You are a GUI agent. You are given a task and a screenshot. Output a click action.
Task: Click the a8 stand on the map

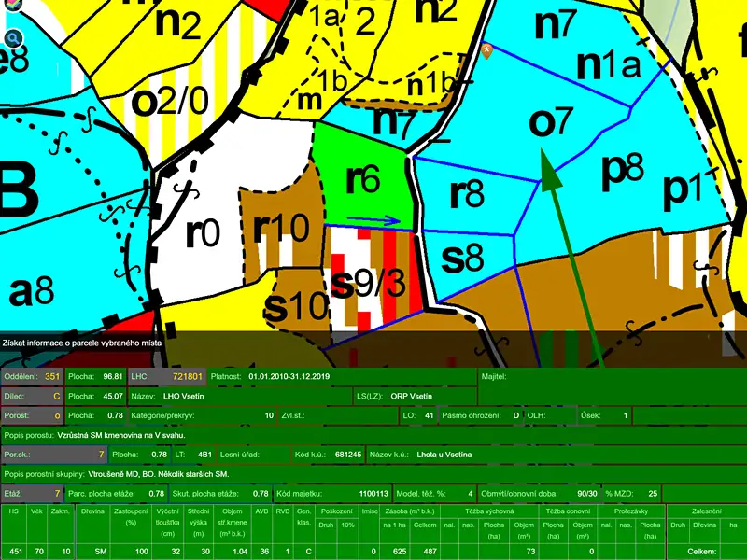click(32, 291)
